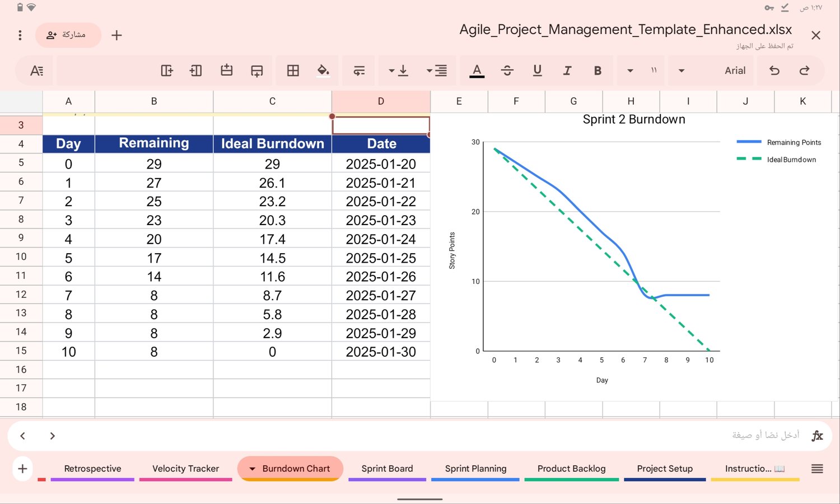
Task: Select row header 10
Action: pyautogui.click(x=21, y=256)
